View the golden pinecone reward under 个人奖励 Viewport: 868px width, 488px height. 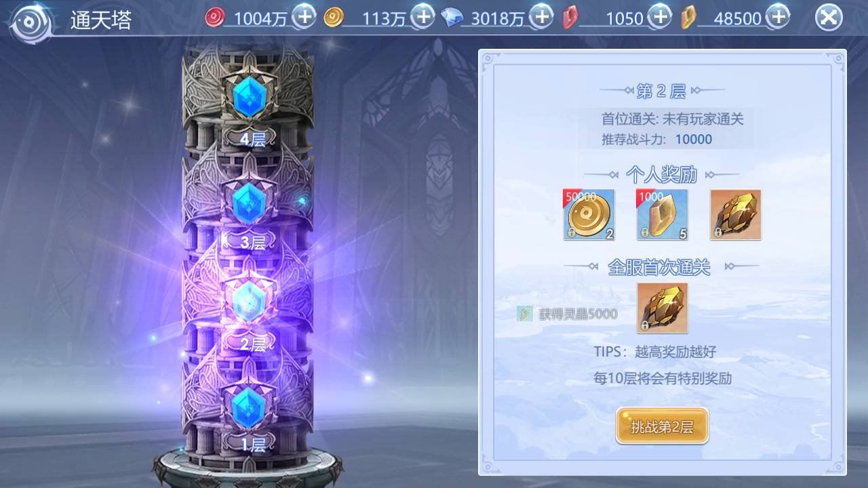[x=736, y=215]
